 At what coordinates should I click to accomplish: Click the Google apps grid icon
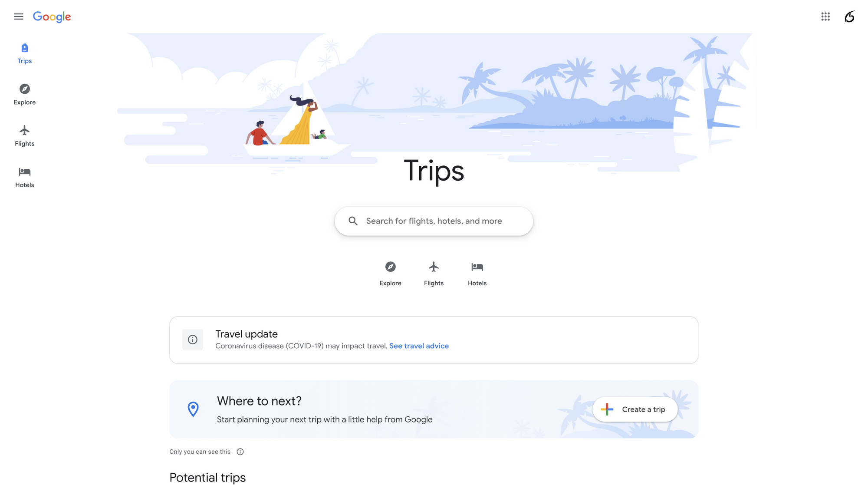pyautogui.click(x=825, y=16)
